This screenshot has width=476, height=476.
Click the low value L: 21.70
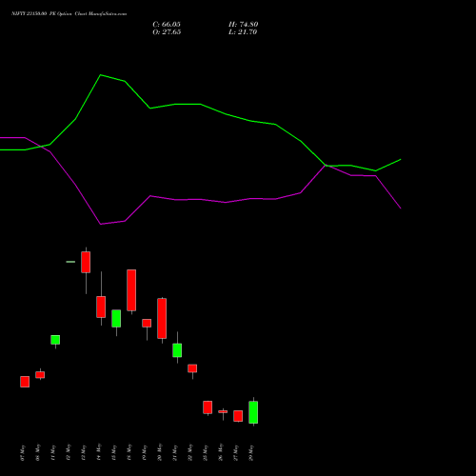[x=243, y=32]
